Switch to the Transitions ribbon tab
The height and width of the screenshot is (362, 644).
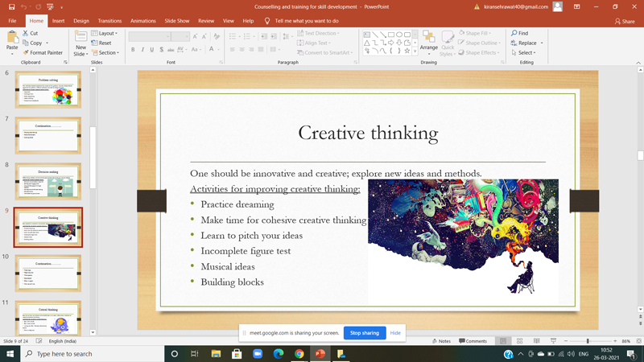109,21
